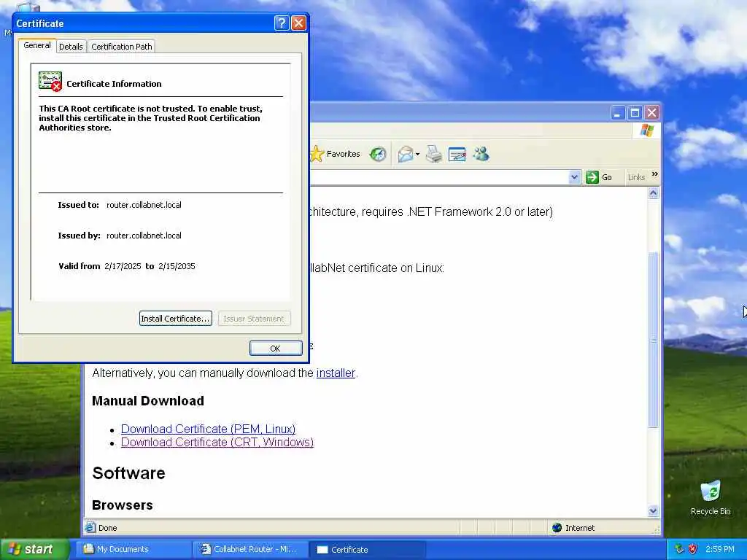Click the Internet zone icon in status bar
This screenshot has width=747, height=560.
(557, 528)
